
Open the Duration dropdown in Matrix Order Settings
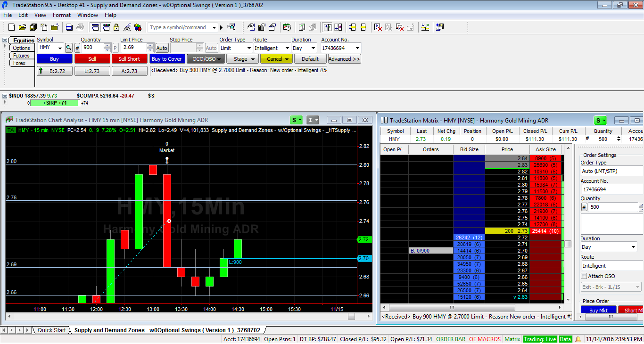point(609,247)
